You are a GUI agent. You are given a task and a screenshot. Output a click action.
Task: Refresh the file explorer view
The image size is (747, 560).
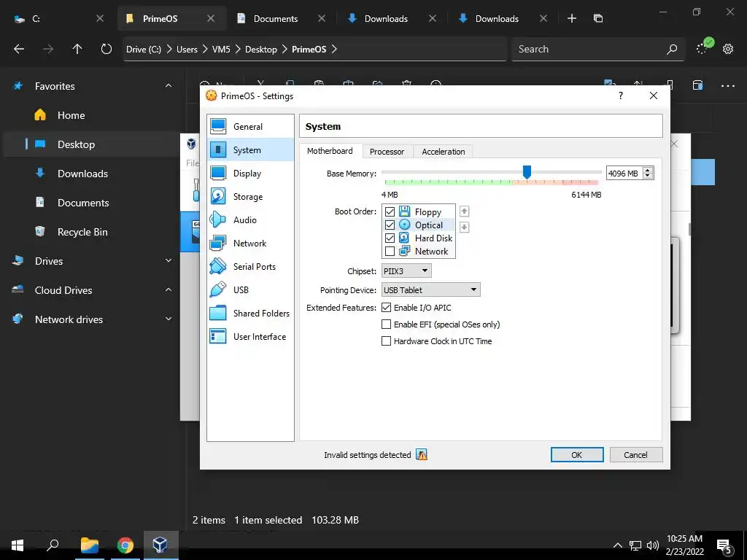coord(107,49)
